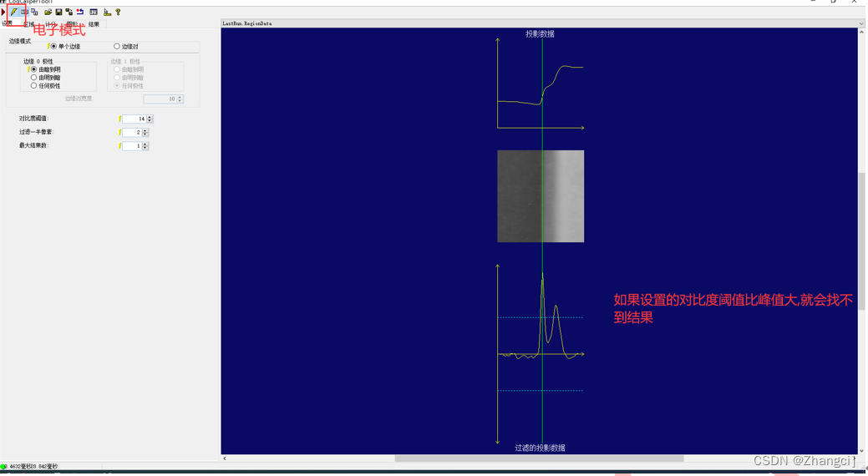
Task: Click the ruler icon beside the help icon
Action: pos(108,13)
